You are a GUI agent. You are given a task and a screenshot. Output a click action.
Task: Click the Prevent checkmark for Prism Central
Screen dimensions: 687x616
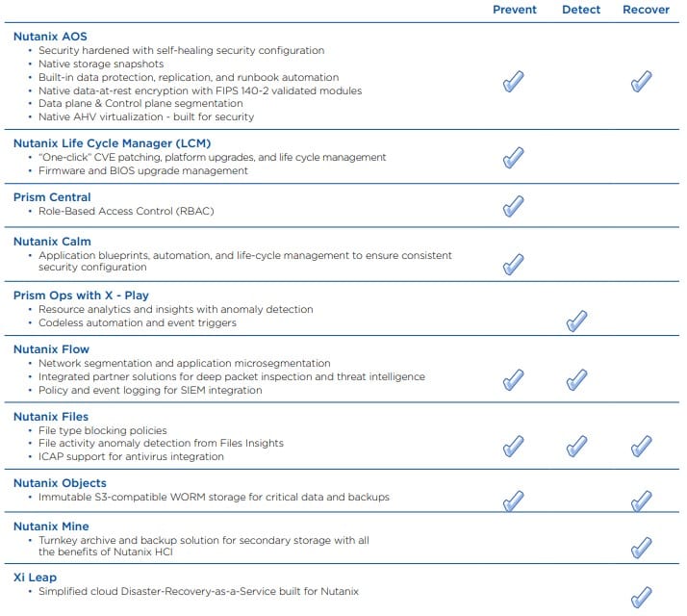click(513, 206)
